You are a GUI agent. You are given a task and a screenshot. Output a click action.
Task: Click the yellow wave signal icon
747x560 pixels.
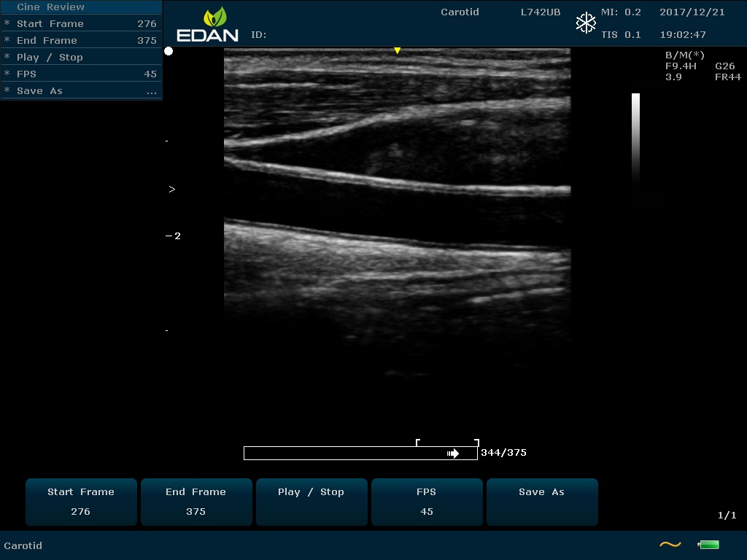[x=670, y=545]
